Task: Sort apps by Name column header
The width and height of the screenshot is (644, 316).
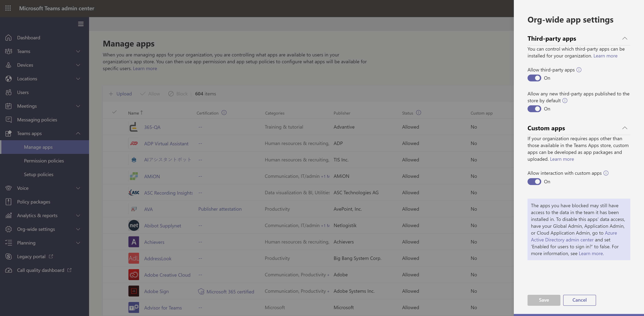Action: pos(133,113)
